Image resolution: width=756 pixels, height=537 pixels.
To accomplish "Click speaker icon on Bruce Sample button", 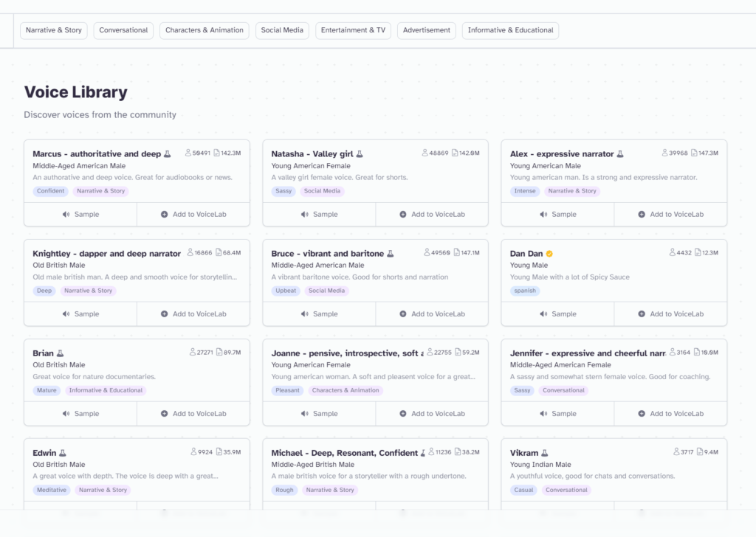I will click(x=305, y=314).
